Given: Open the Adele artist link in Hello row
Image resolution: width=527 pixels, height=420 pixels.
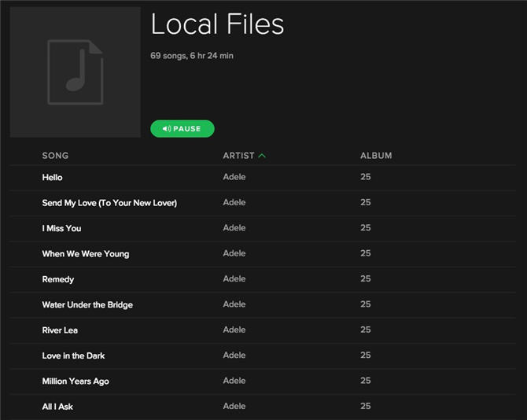Looking at the screenshot, I should pos(234,177).
